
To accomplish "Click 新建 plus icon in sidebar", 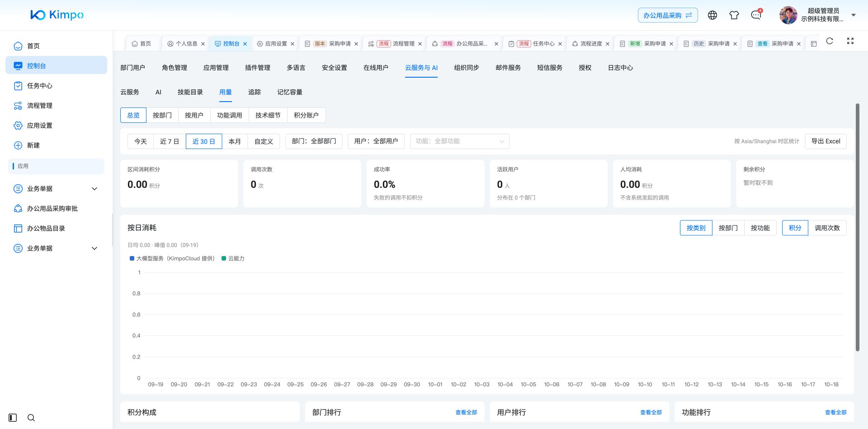I will [x=18, y=145].
